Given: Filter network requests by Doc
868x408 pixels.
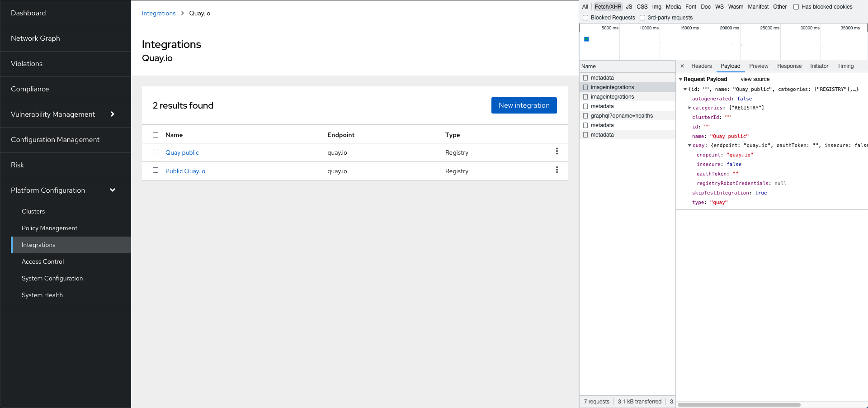Looking at the screenshot, I should [706, 7].
